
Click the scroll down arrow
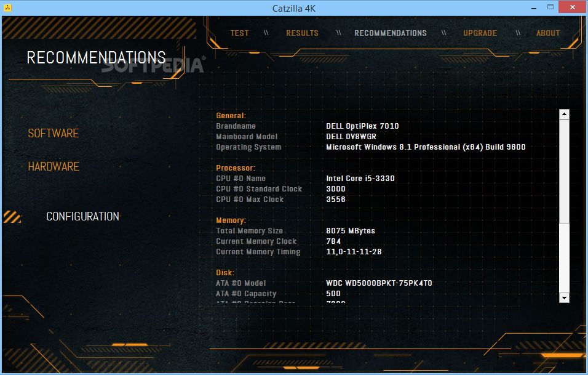(564, 297)
